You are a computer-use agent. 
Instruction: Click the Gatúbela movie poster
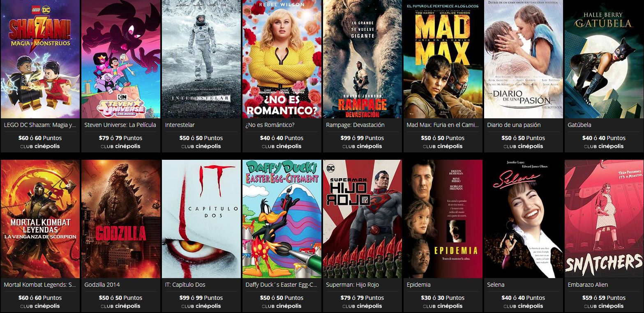click(x=604, y=59)
